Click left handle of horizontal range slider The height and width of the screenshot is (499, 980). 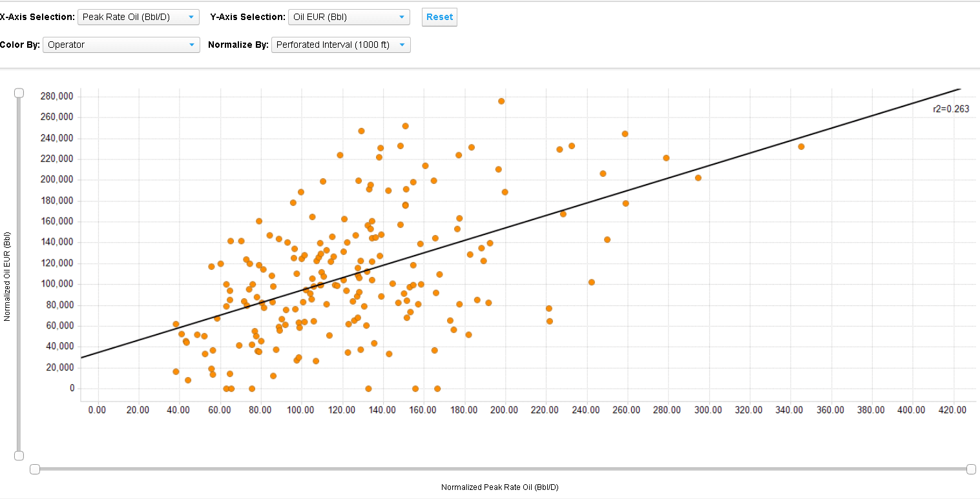tap(35, 469)
